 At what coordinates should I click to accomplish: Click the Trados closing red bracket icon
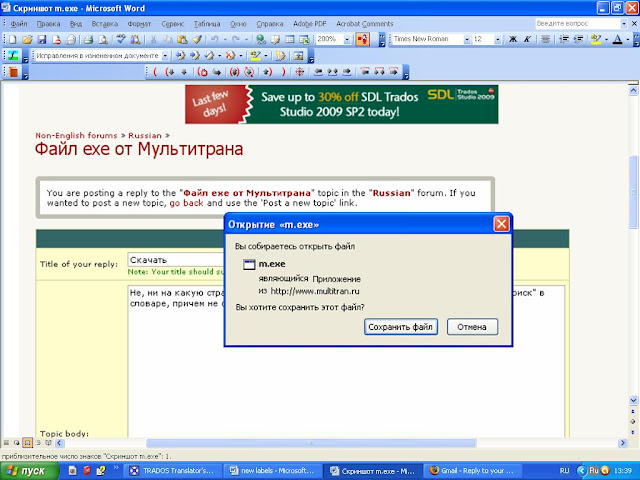click(x=283, y=72)
